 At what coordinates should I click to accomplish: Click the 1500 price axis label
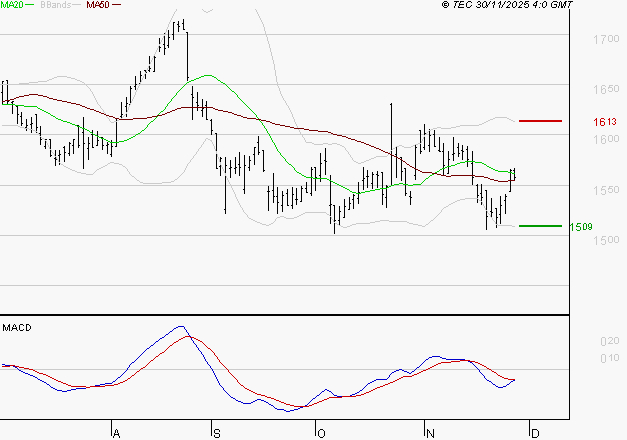[x=606, y=240]
